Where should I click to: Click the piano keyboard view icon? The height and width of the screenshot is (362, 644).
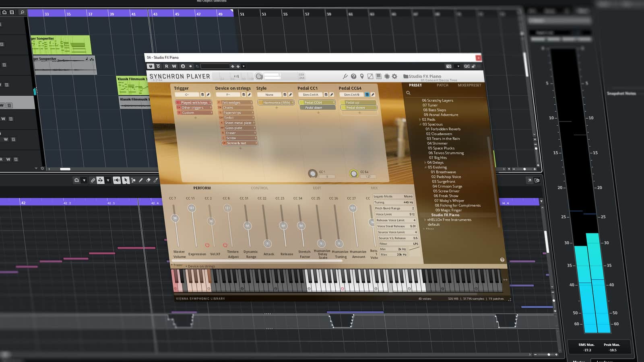click(x=378, y=76)
